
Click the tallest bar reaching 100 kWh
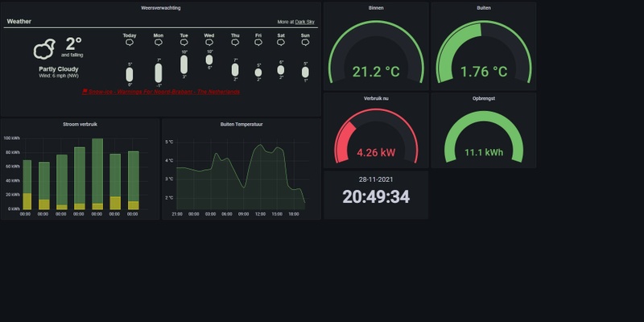[97, 174]
